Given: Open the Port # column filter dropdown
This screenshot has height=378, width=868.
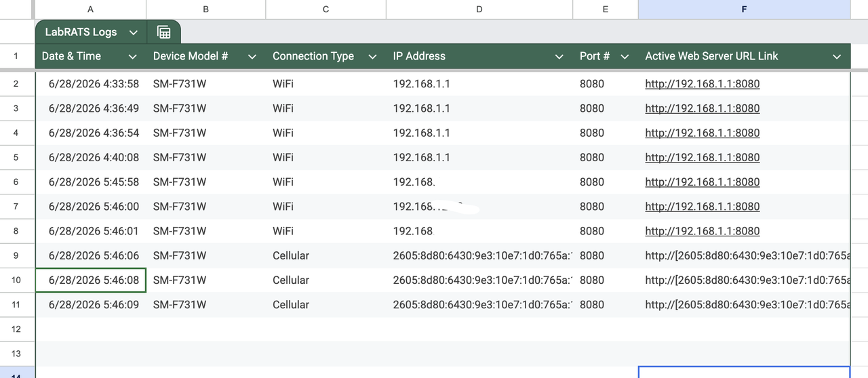Looking at the screenshot, I should click(x=625, y=57).
